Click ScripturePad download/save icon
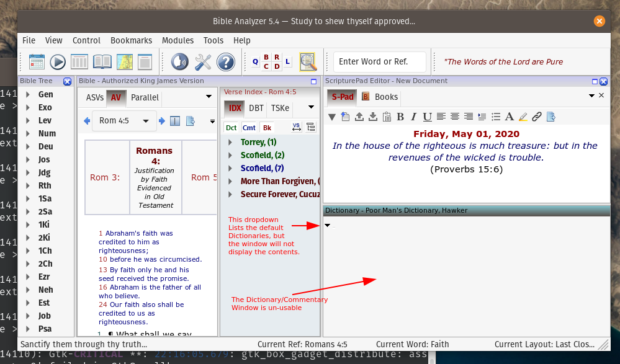 click(373, 117)
